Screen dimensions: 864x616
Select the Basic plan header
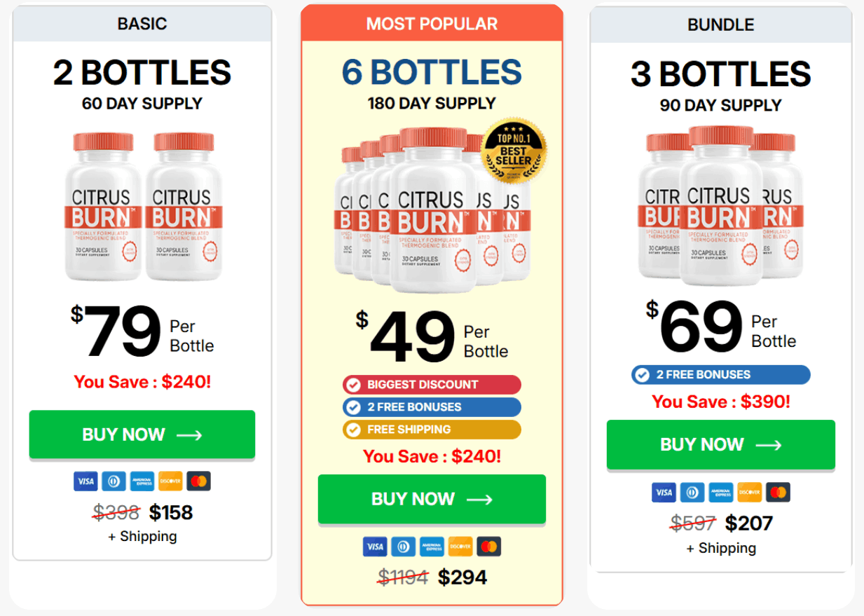(142, 24)
